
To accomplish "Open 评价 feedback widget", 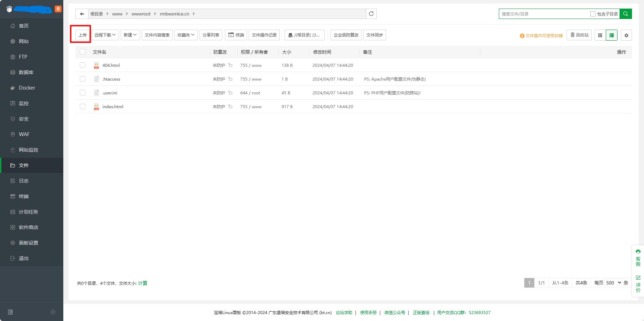I will coord(638,284).
